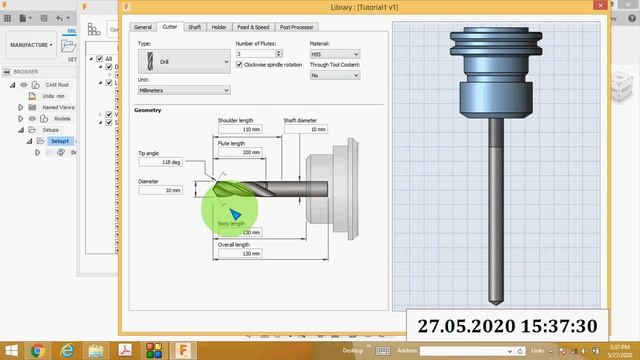Open the Holder tab
The width and height of the screenshot is (640, 360).
(x=219, y=27)
